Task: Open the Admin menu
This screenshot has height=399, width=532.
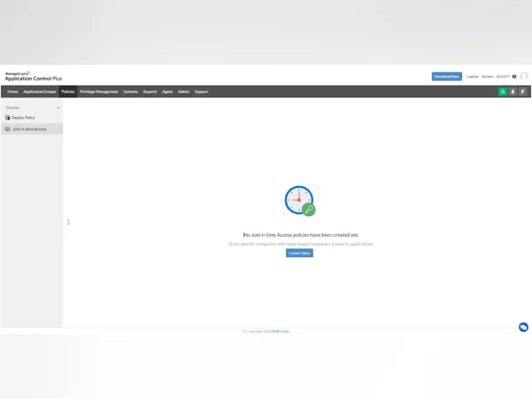Action: (184, 91)
